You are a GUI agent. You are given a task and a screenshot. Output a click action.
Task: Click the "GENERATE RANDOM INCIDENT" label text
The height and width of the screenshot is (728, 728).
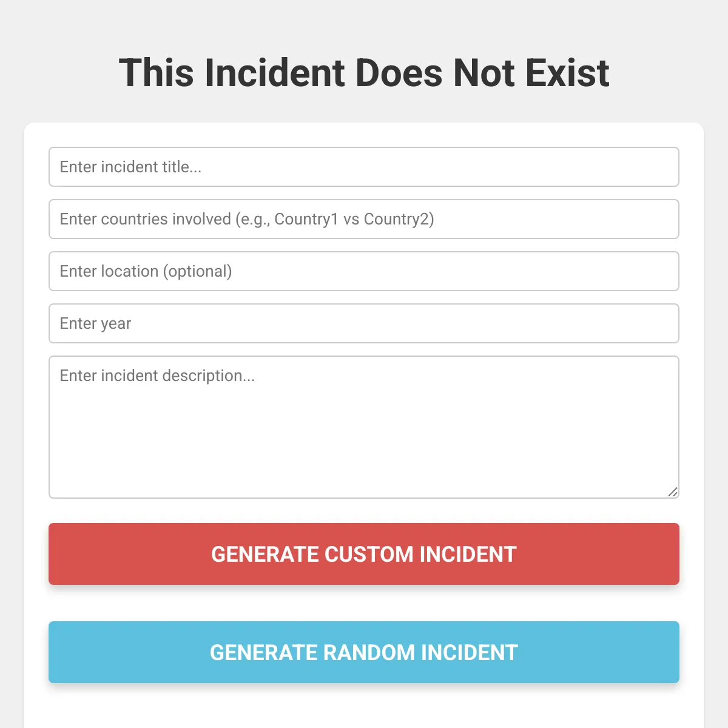pos(364,652)
